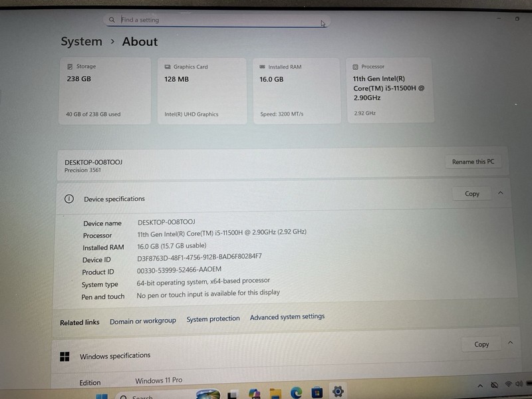Image resolution: width=532 pixels, height=399 pixels.
Task: Click the Device specifications info icon
Action: tap(69, 199)
